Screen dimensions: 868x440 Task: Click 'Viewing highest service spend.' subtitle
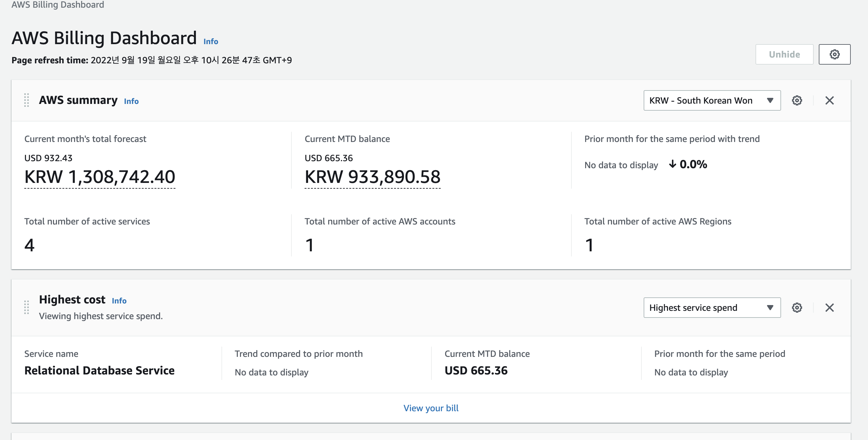[x=101, y=316]
